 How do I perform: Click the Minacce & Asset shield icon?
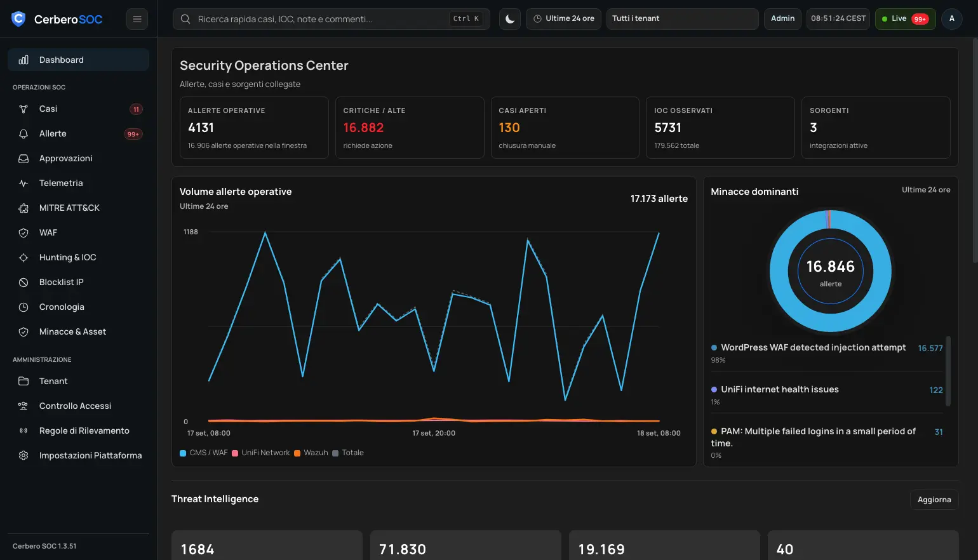23,332
